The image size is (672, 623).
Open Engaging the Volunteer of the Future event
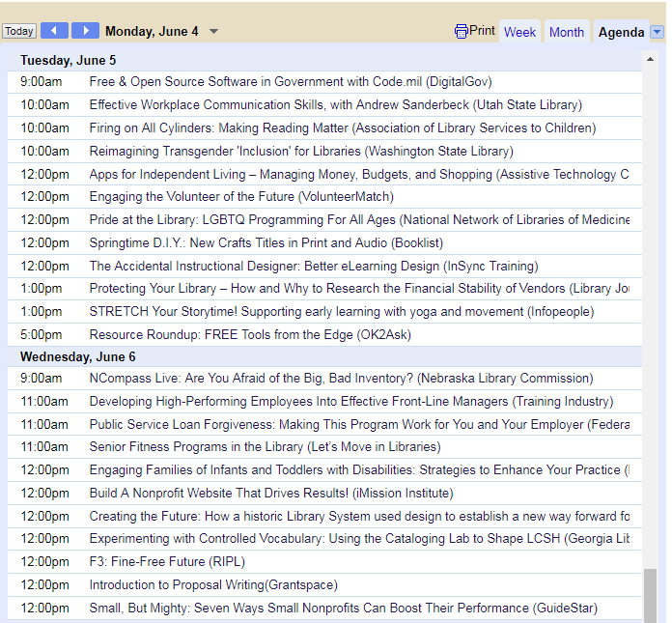click(x=241, y=196)
